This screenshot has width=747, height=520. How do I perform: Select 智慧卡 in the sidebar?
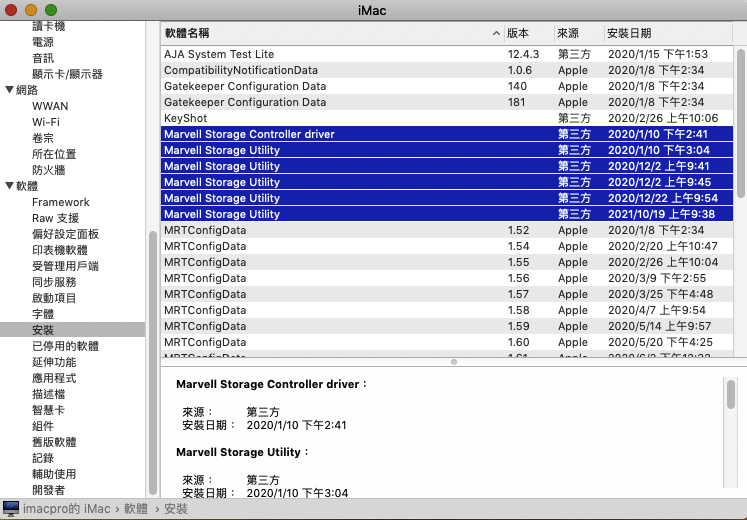coord(49,410)
